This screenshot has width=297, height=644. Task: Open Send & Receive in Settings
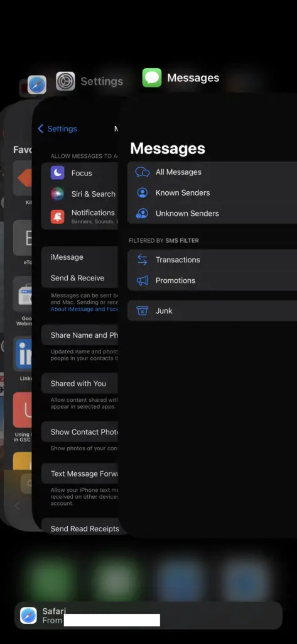(x=80, y=278)
